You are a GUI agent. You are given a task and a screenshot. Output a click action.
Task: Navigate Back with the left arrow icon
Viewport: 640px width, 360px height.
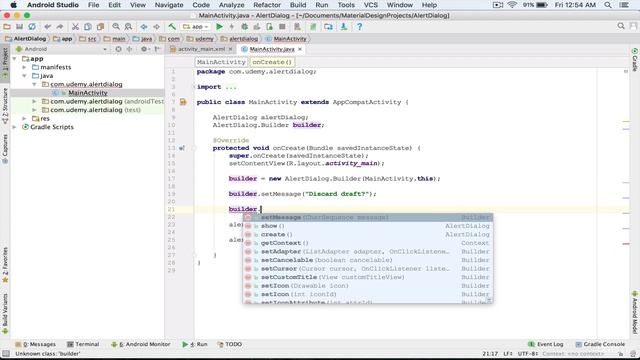point(144,27)
